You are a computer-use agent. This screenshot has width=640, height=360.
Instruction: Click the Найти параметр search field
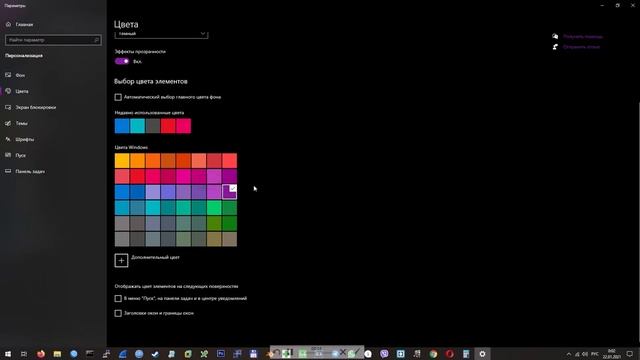(x=53, y=40)
